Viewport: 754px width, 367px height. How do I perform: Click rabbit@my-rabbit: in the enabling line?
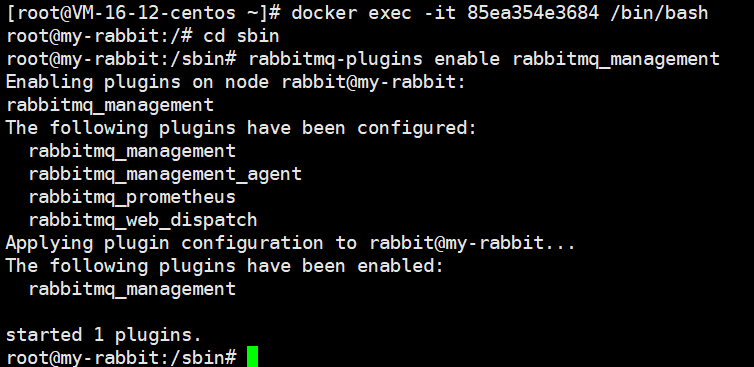374,82
